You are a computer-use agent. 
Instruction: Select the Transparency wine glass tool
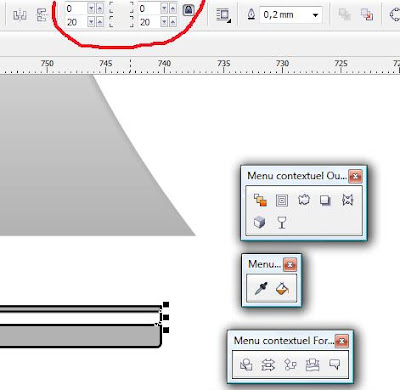coord(282,222)
